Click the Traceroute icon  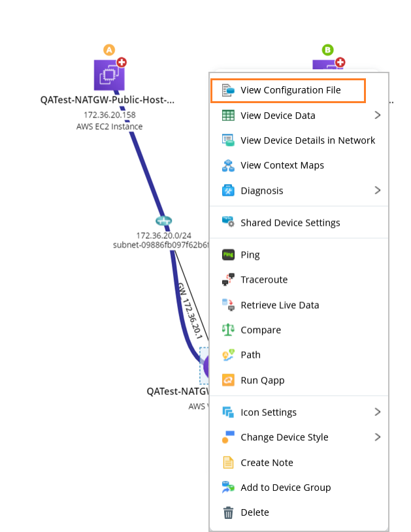click(228, 280)
